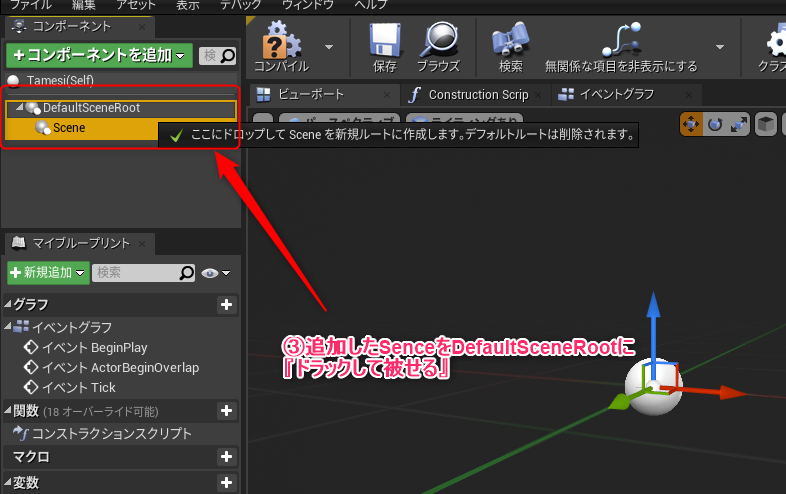Select the translate gizmo mode icon
The width and height of the screenshot is (786, 494).
[x=691, y=124]
